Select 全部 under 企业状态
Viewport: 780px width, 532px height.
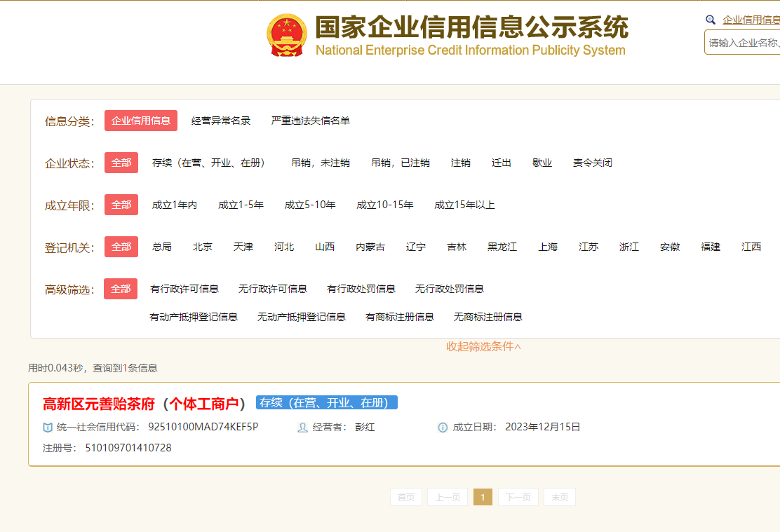click(121, 163)
